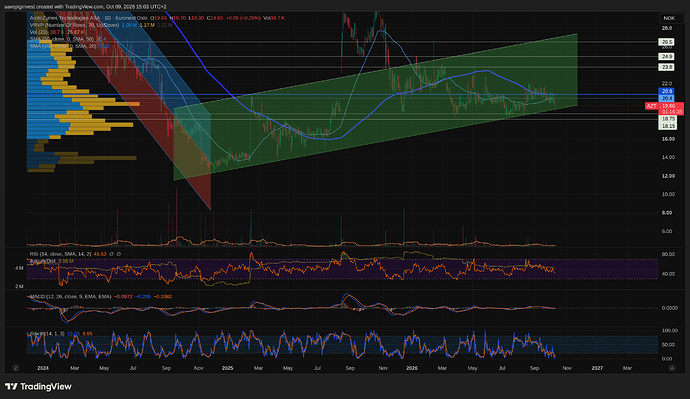This screenshot has height=399, width=690.
Task: Click the round '2' icon at the time axis start
Action: (x=15, y=368)
